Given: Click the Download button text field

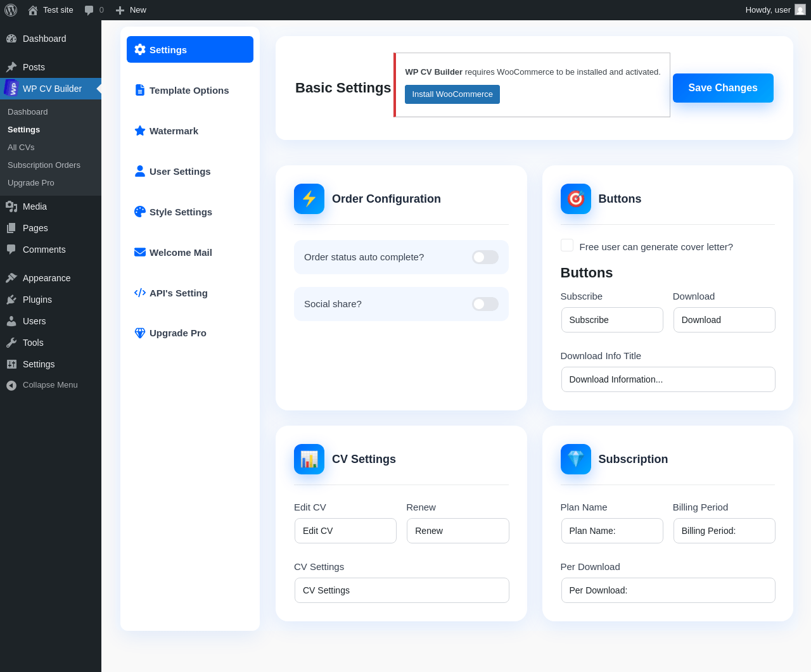Looking at the screenshot, I should (x=724, y=320).
